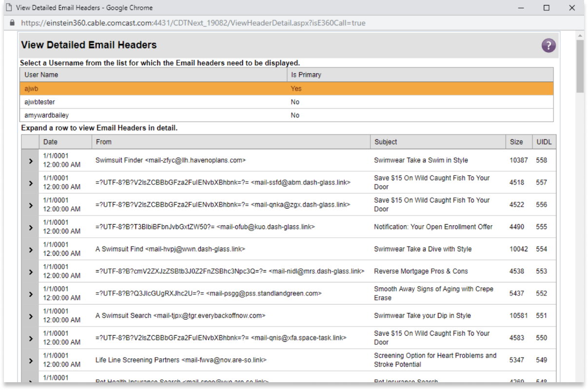This screenshot has height=390, width=588.
Task: Click the Subject column header
Action: [386, 142]
